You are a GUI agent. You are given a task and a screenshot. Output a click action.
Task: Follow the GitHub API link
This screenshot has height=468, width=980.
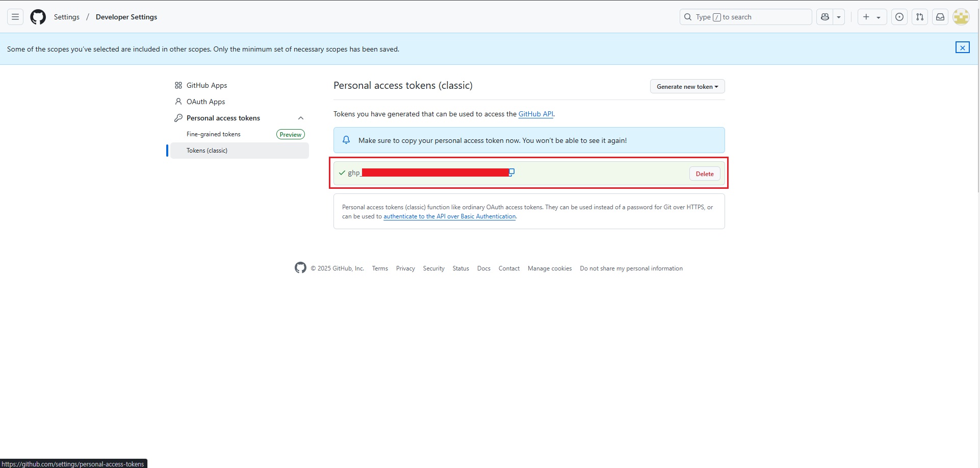click(535, 114)
